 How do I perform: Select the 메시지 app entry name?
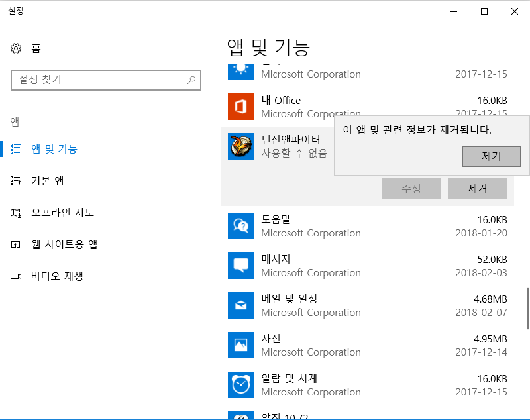(x=276, y=259)
